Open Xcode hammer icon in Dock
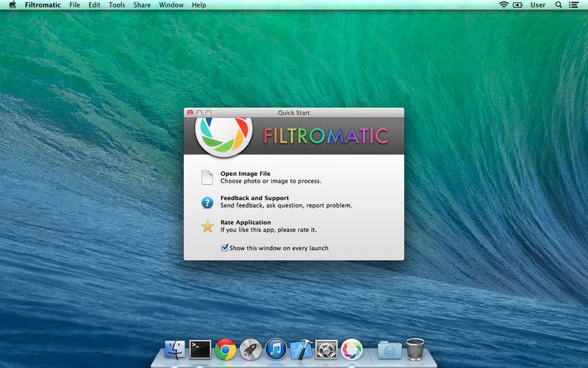Image resolution: width=588 pixels, height=368 pixels. pyautogui.click(x=301, y=350)
